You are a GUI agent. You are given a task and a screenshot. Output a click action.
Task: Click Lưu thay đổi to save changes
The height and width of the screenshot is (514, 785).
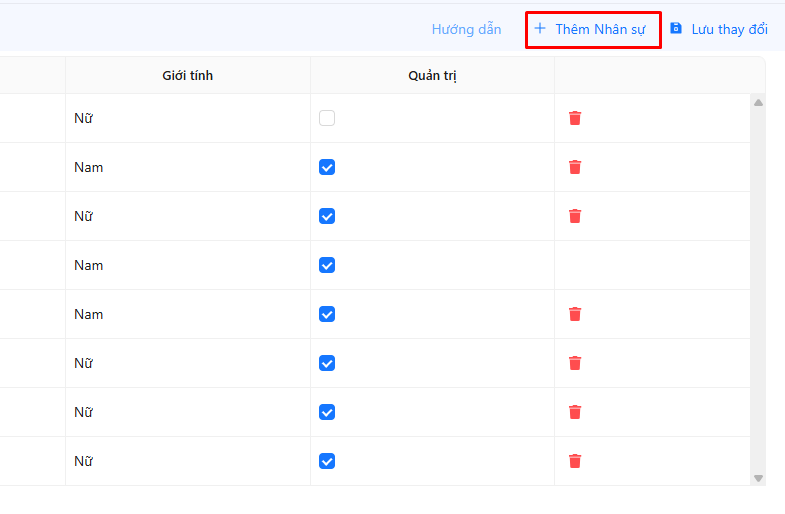pyautogui.click(x=719, y=29)
